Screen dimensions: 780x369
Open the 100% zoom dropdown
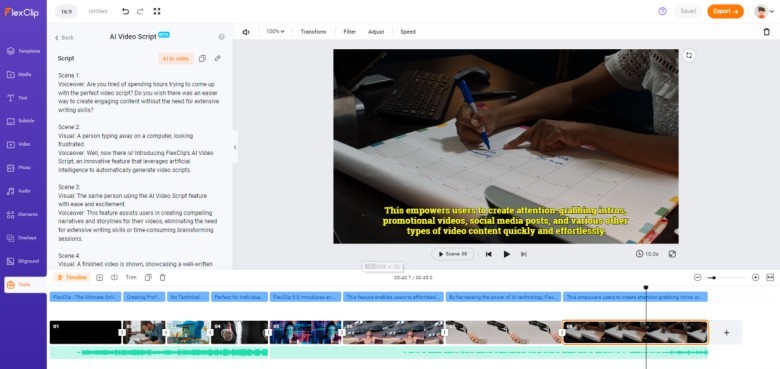[275, 31]
